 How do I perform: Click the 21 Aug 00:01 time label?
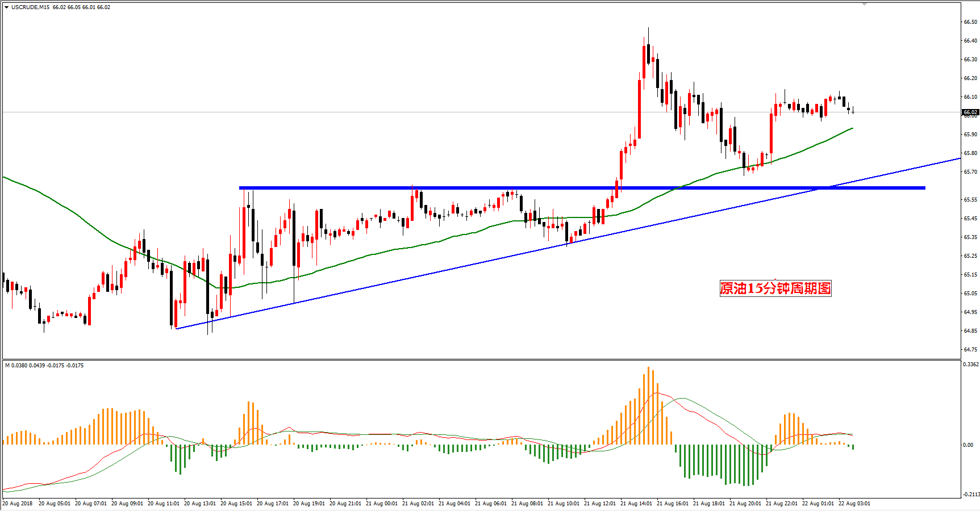[x=382, y=504]
